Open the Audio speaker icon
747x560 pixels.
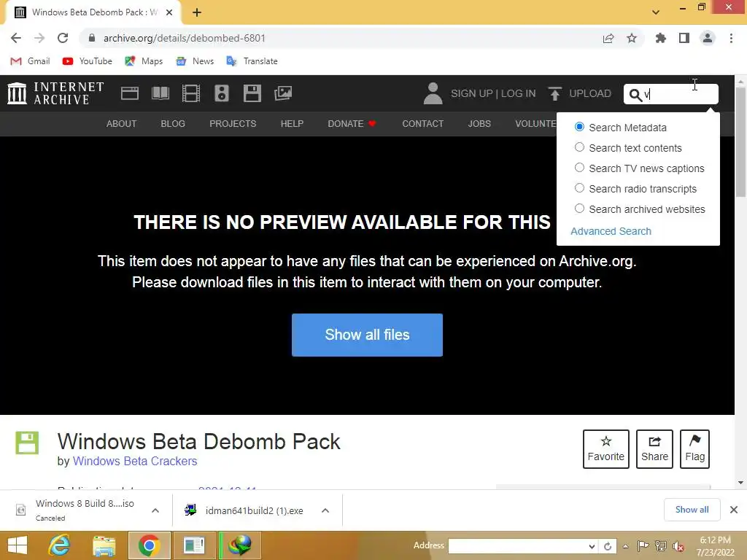[222, 93]
